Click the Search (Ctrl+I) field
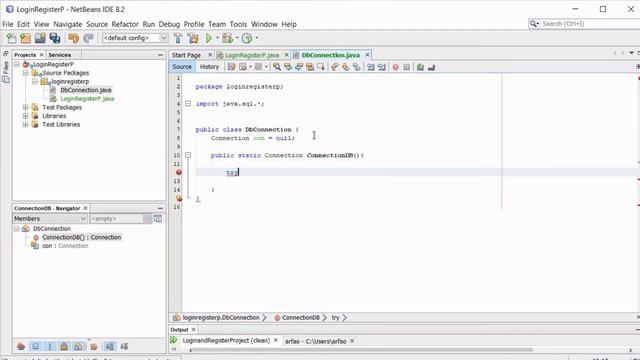The height and width of the screenshot is (360, 640). tap(584, 24)
